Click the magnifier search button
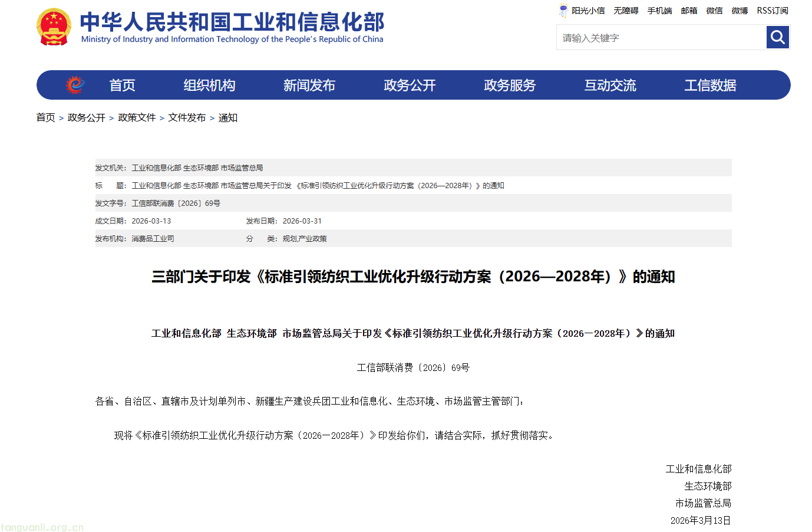Viewport: 812px width, 532px height. pos(777,38)
